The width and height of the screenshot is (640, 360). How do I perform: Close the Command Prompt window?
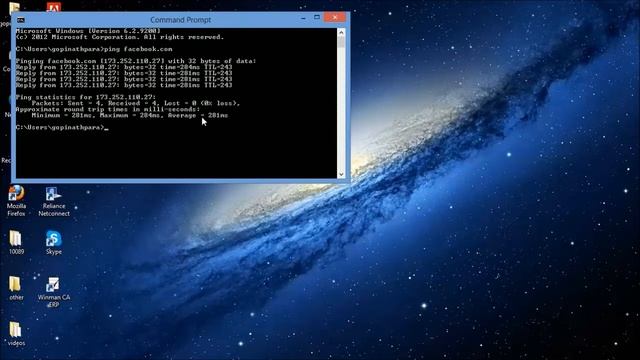point(335,17)
